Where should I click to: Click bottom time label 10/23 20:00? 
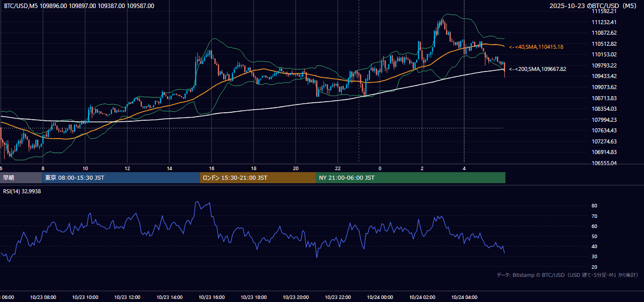(296, 297)
